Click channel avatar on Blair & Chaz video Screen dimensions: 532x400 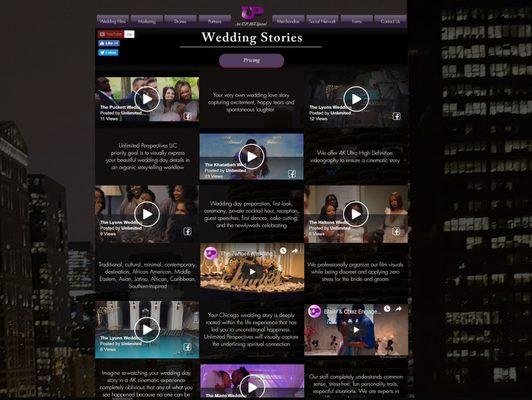315,311
